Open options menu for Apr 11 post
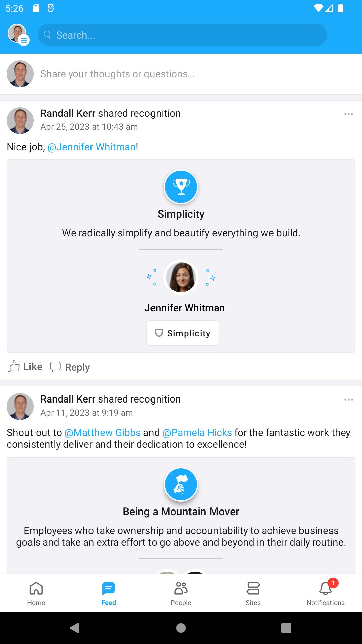This screenshot has height=644, width=362. point(349,400)
